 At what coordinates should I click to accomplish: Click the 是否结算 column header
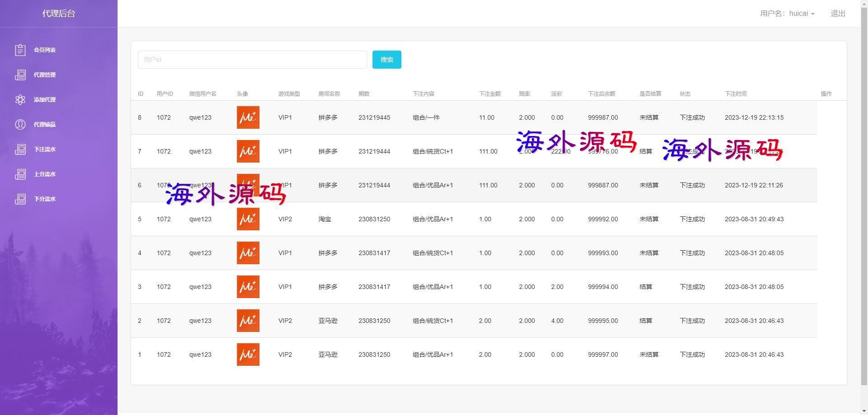point(650,94)
